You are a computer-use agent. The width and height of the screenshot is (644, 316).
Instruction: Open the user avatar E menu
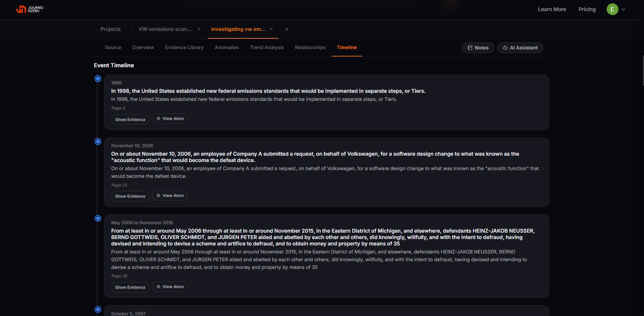(612, 9)
